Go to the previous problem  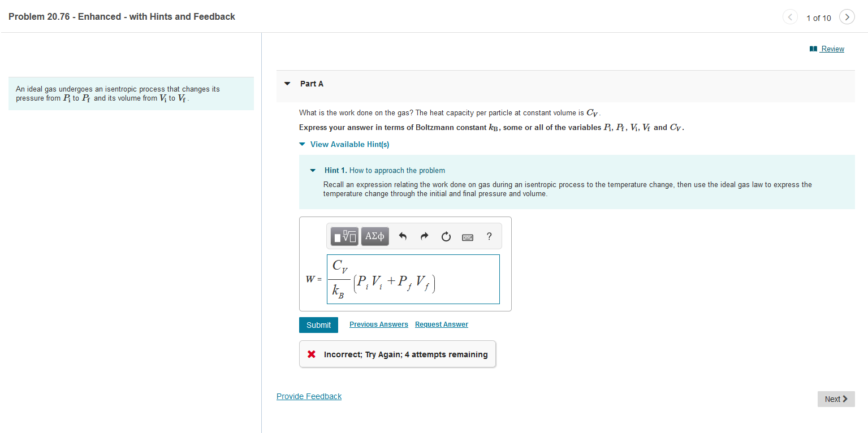pyautogui.click(x=790, y=17)
